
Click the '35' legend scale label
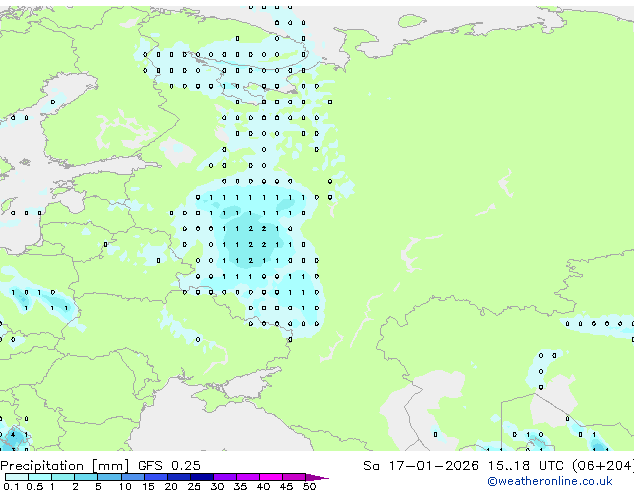[240, 486]
